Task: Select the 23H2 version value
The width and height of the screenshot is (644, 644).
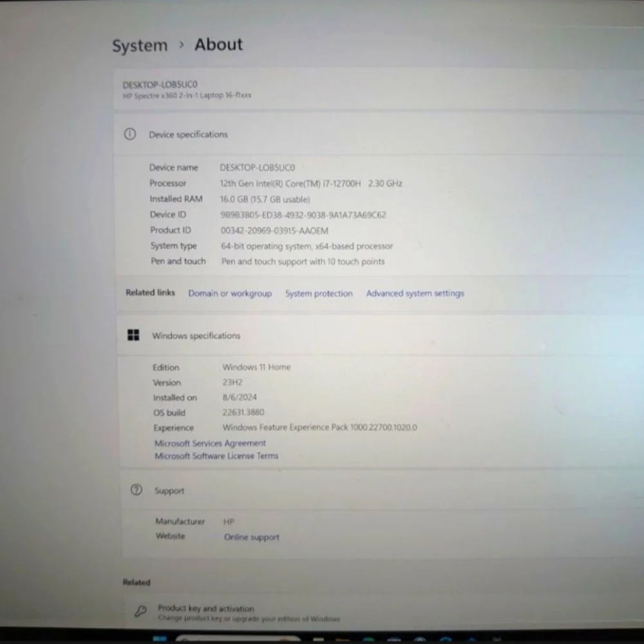Action: point(232,383)
